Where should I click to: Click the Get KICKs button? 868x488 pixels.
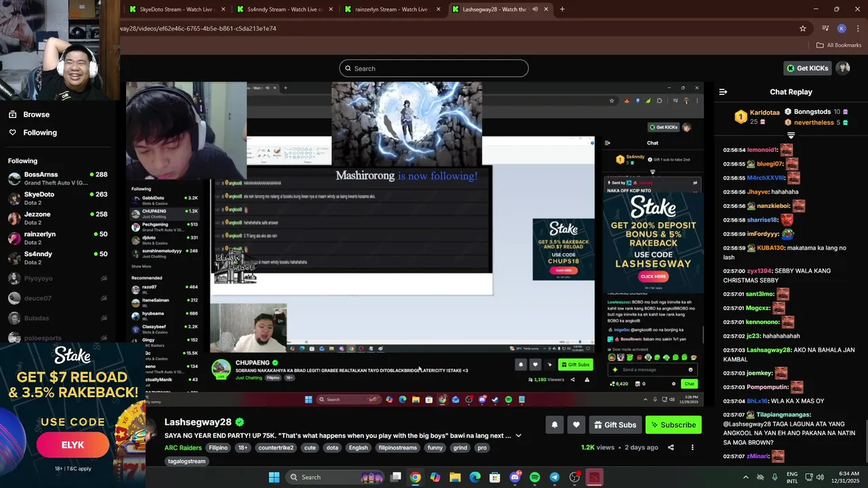pyautogui.click(x=807, y=68)
